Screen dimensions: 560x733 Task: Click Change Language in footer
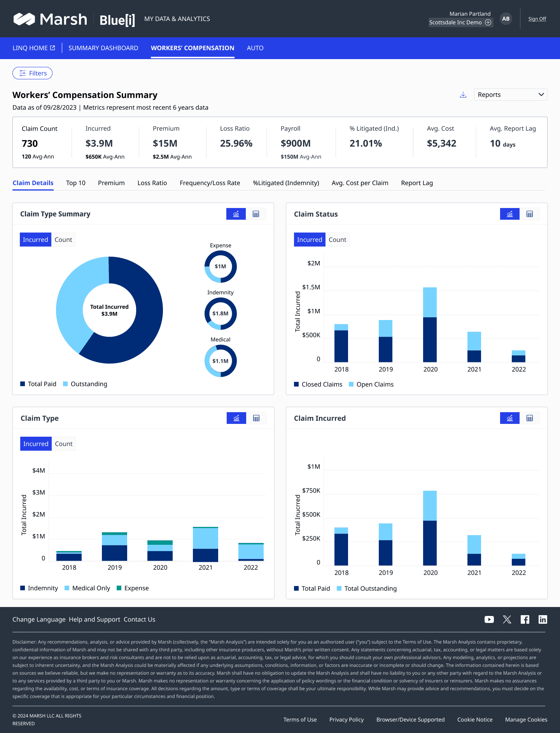click(39, 619)
